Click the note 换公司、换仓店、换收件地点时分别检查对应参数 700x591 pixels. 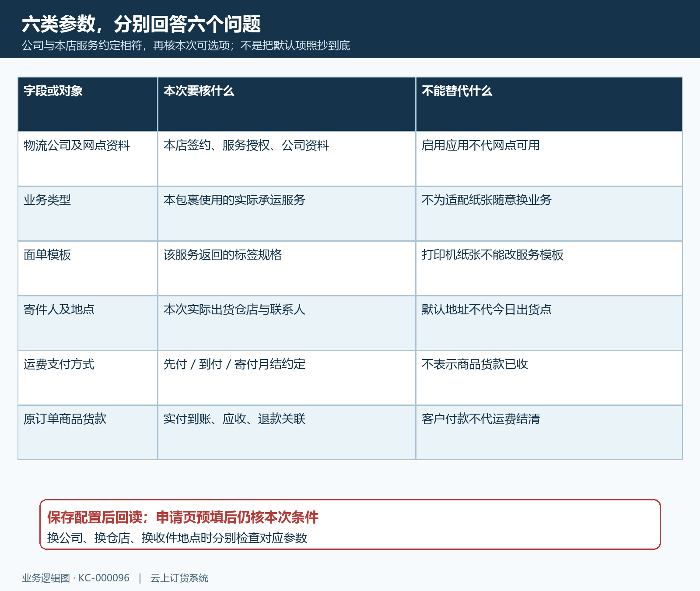tap(177, 538)
